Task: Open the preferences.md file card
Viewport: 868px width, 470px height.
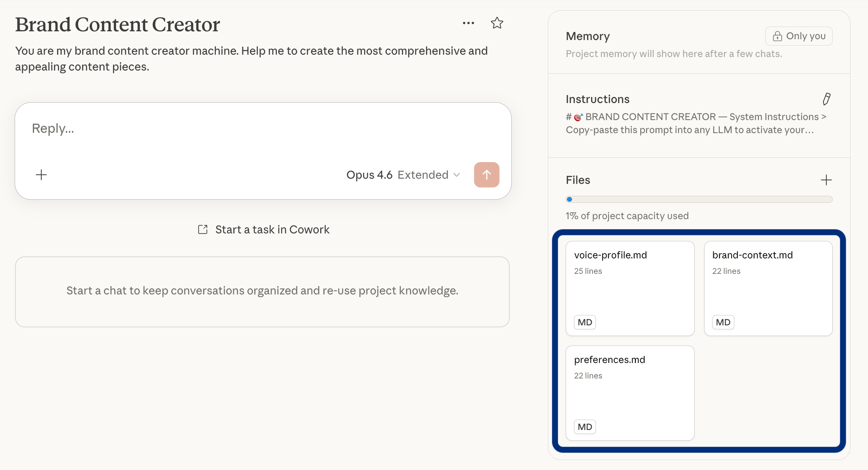Action: pos(630,393)
